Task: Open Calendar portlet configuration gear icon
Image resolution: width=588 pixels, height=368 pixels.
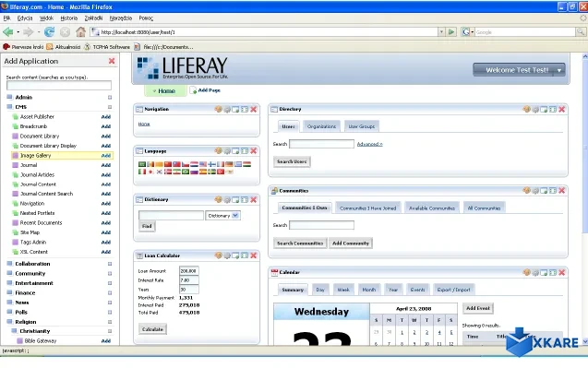Action: 535,273
